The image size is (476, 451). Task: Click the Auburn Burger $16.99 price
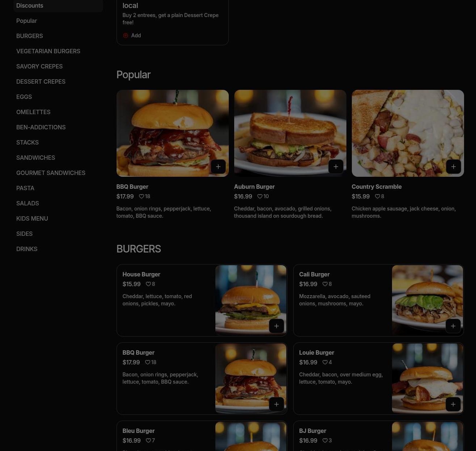(x=243, y=196)
